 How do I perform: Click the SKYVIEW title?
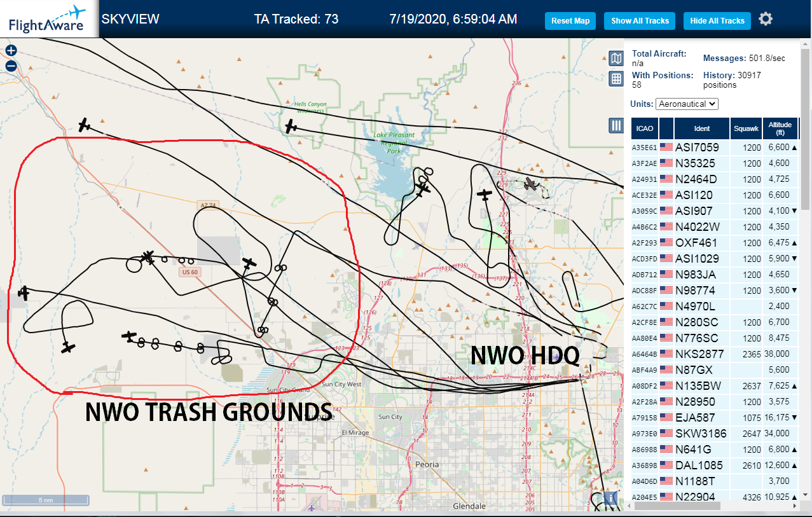130,19
